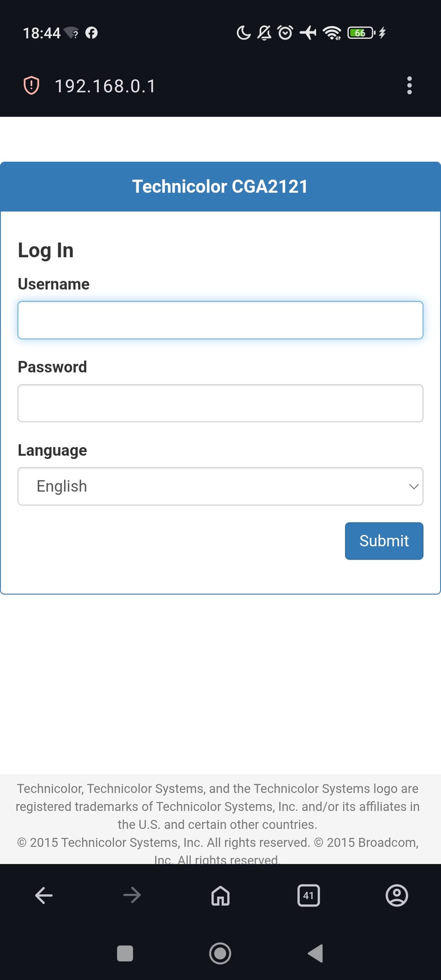Viewport: 441px width, 980px height.
Task: Tap the Wi-Fi icon in status bar
Action: click(x=332, y=33)
